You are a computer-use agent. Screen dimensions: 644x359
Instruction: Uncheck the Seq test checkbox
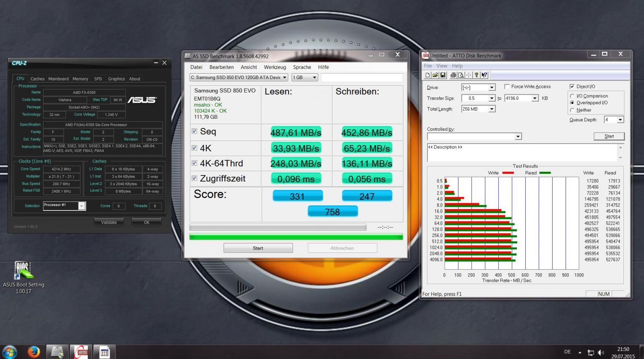click(194, 131)
